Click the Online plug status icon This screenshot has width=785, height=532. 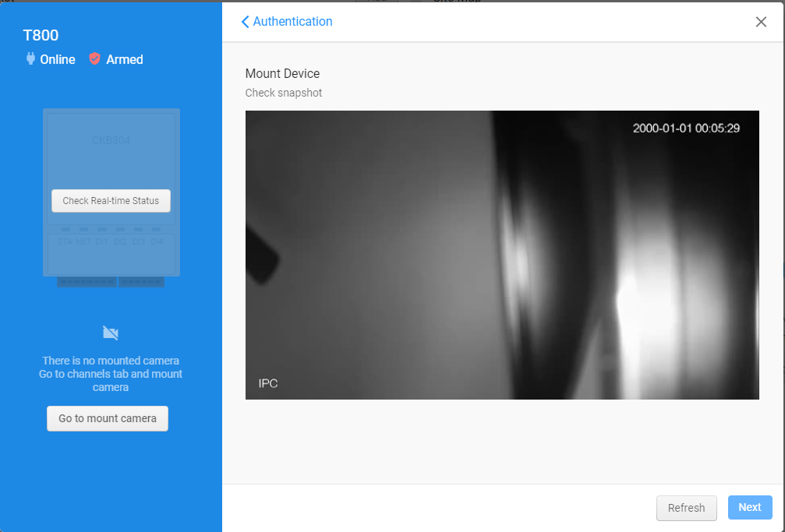[x=30, y=59]
